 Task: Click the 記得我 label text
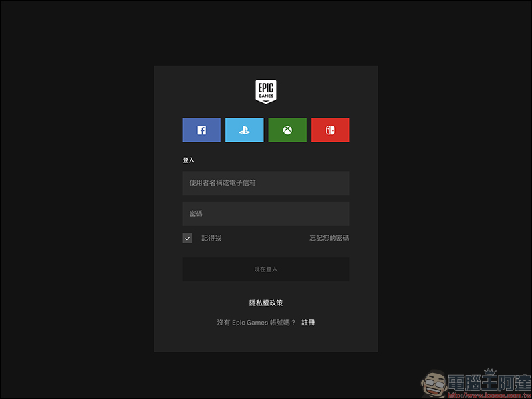coord(211,238)
